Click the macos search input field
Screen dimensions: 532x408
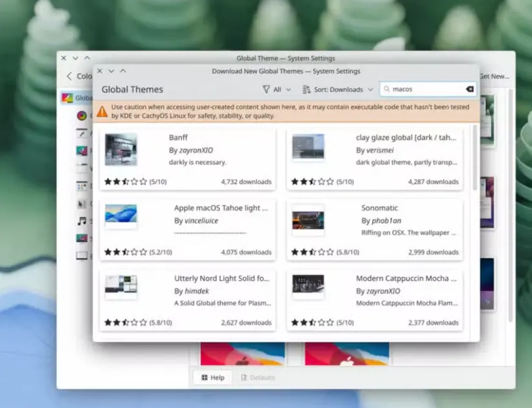428,89
